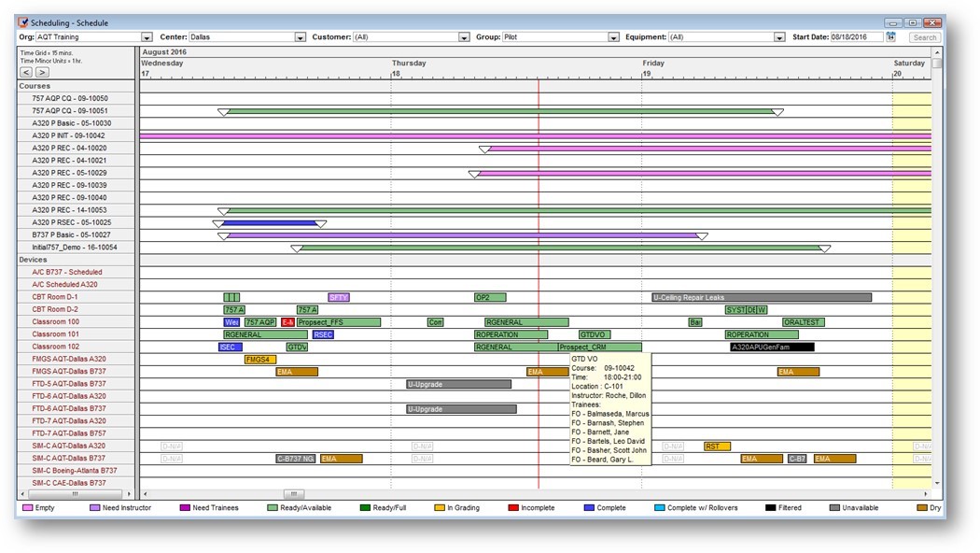980x553 pixels.
Task: Select course 757 AQP CQ - 09-10050
Action: click(70, 97)
